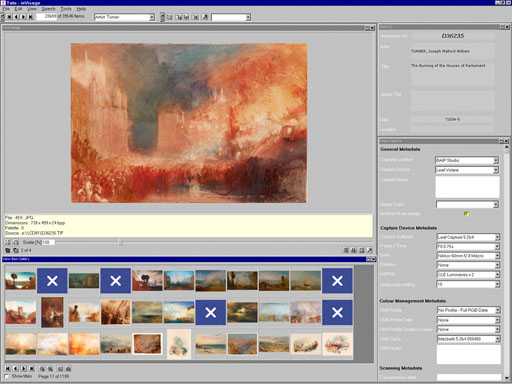512x384 pixels.
Task: Click the blue X placeholder ending the second row
Action: click(x=337, y=312)
